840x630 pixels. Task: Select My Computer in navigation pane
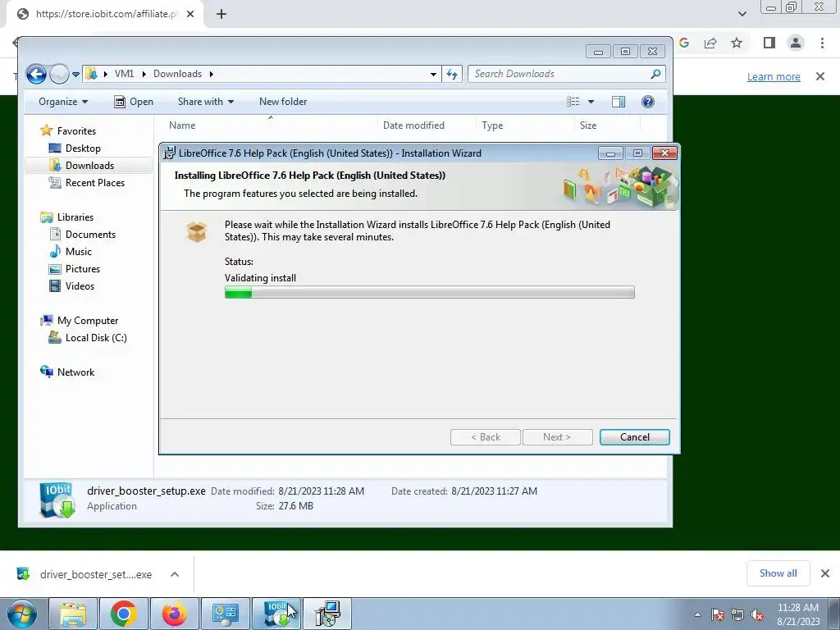(87, 321)
